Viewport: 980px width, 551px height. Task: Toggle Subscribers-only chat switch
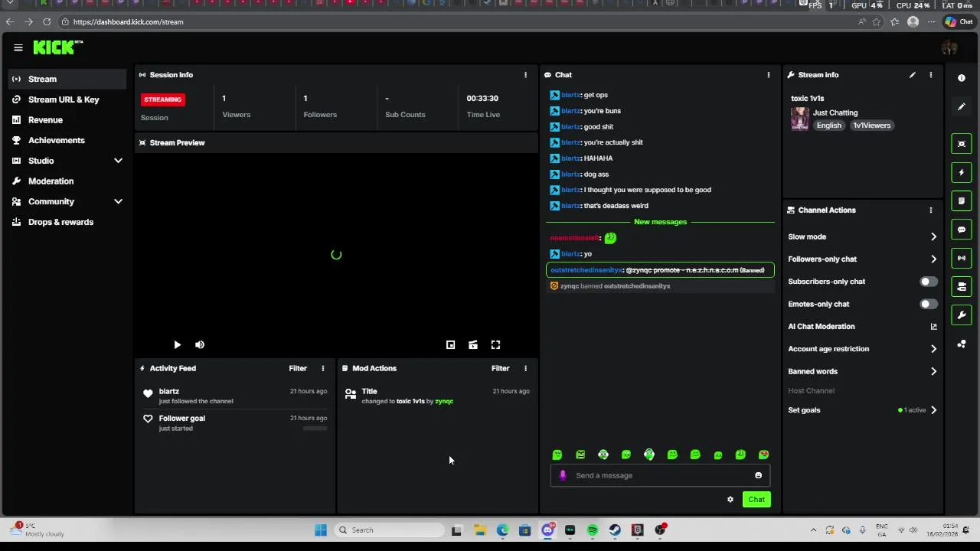pos(928,282)
